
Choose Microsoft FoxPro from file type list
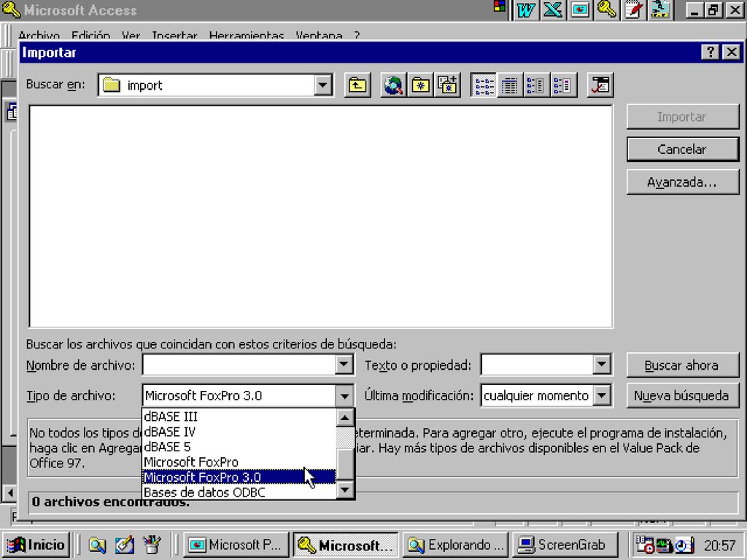click(x=239, y=462)
